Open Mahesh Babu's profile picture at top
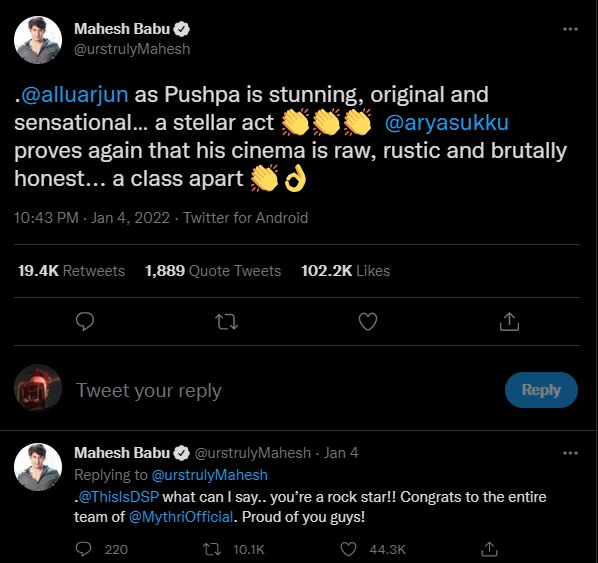 coord(38,40)
